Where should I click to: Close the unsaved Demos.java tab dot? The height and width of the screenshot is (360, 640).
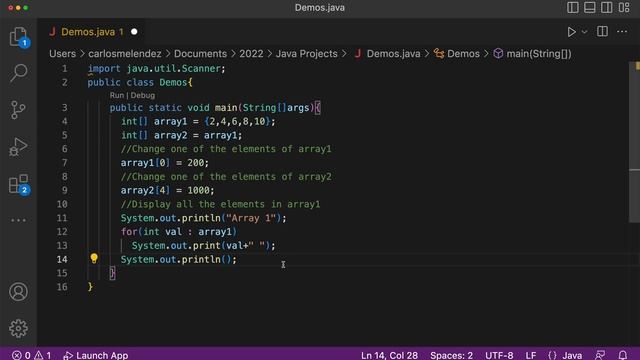pos(134,32)
